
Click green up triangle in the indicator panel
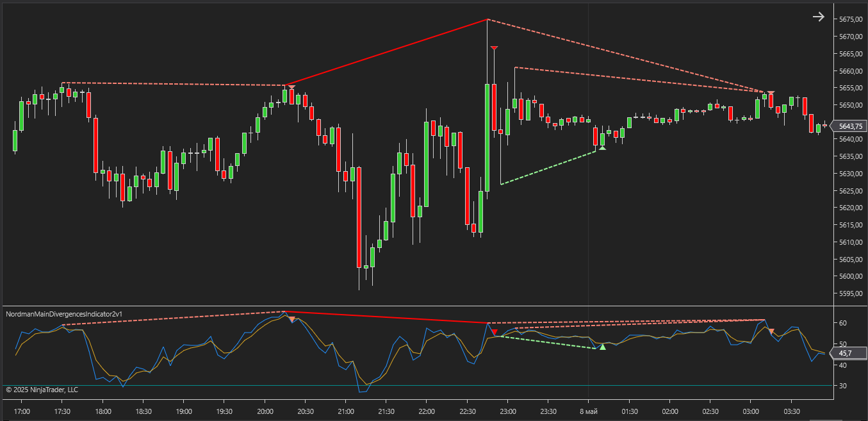[602, 347]
